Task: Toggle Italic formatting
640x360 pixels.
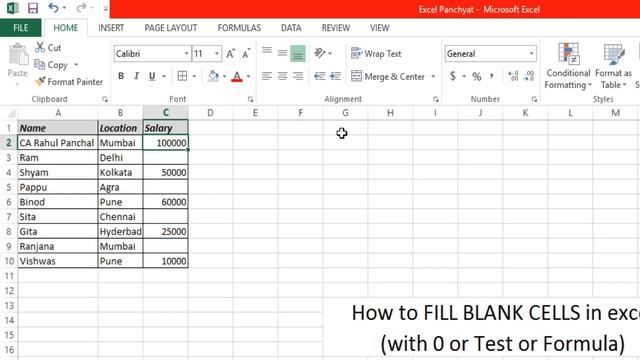Action: click(136, 76)
